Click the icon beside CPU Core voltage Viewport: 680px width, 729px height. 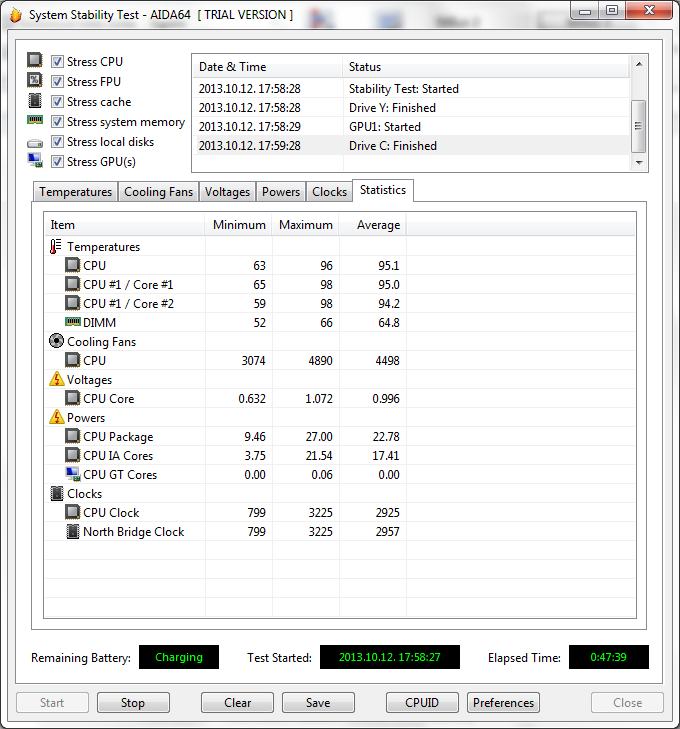[x=72, y=398]
